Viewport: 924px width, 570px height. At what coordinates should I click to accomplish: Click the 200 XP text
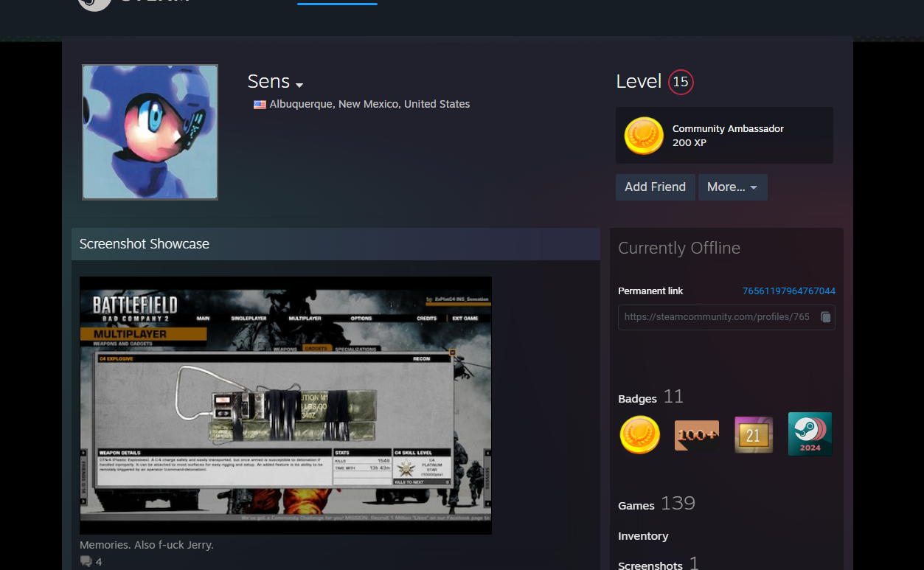(689, 143)
